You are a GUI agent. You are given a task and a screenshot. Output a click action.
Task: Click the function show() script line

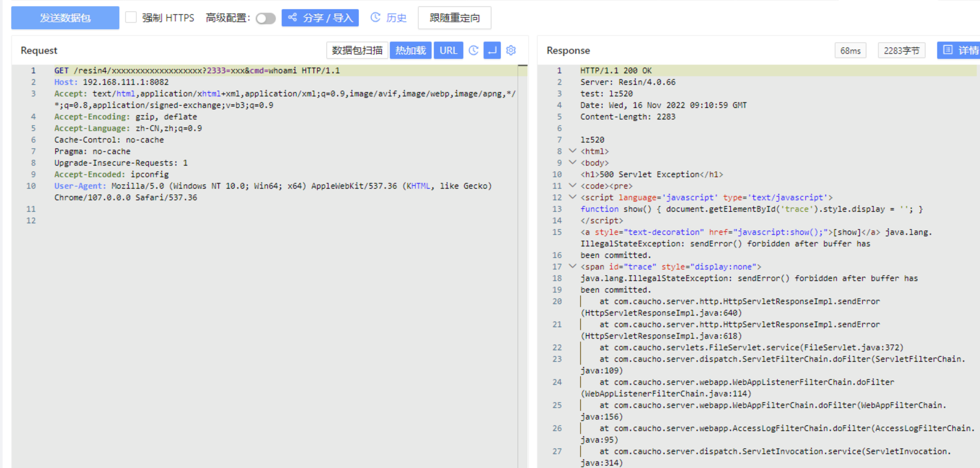pos(752,209)
